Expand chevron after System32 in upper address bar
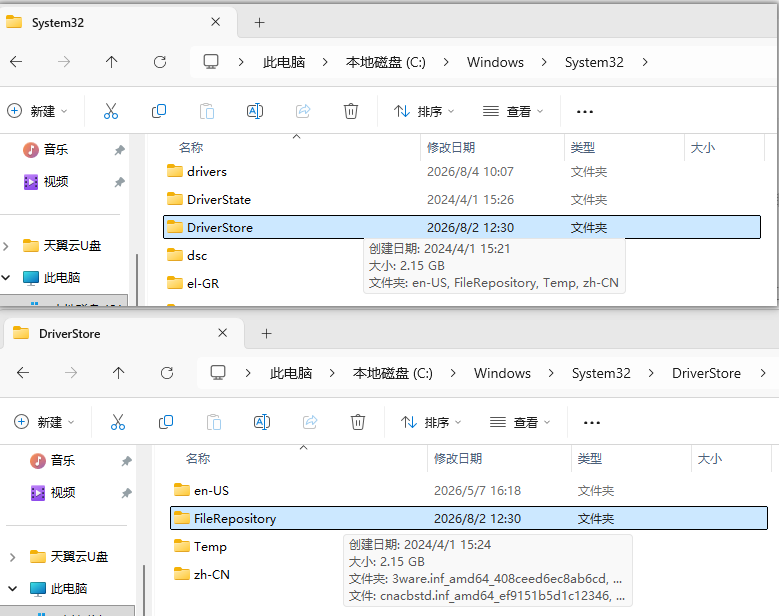Screen dimensions: 779x616 click(x=645, y=62)
